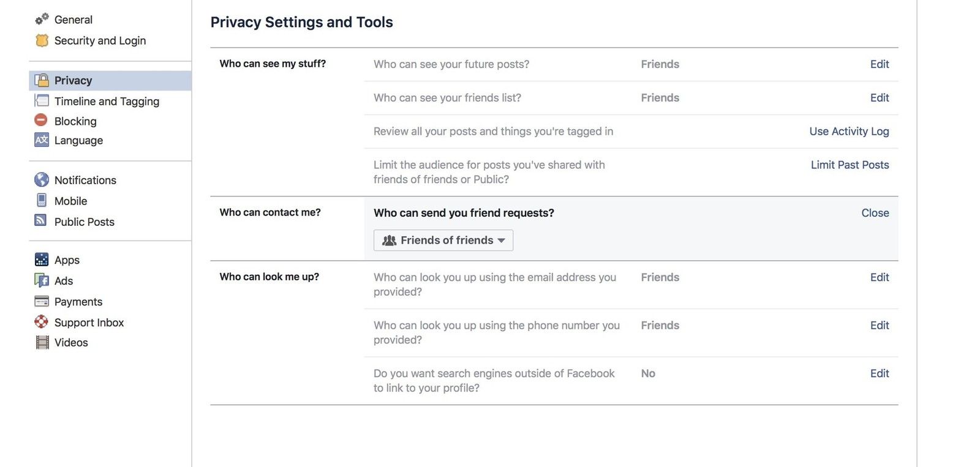Image resolution: width=980 pixels, height=467 pixels.
Task: Click the Limit Past Posts link
Action: 850,165
